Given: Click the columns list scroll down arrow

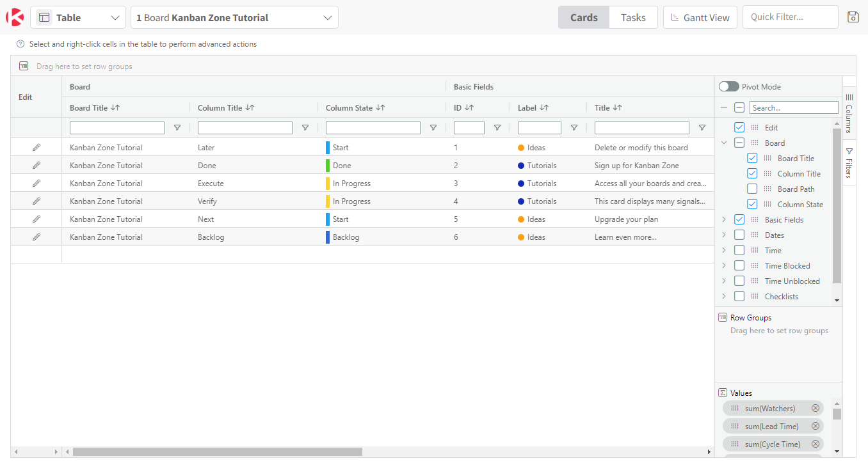Looking at the screenshot, I should pyautogui.click(x=837, y=300).
